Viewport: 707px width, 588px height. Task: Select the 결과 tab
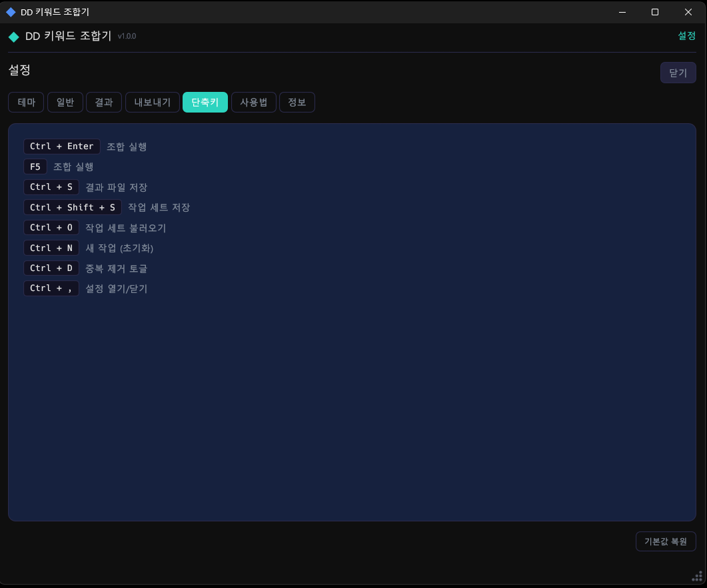[x=104, y=102]
